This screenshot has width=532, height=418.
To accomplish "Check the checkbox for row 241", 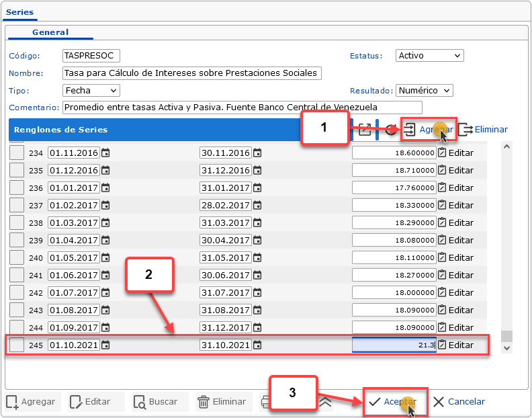I will 17,275.
